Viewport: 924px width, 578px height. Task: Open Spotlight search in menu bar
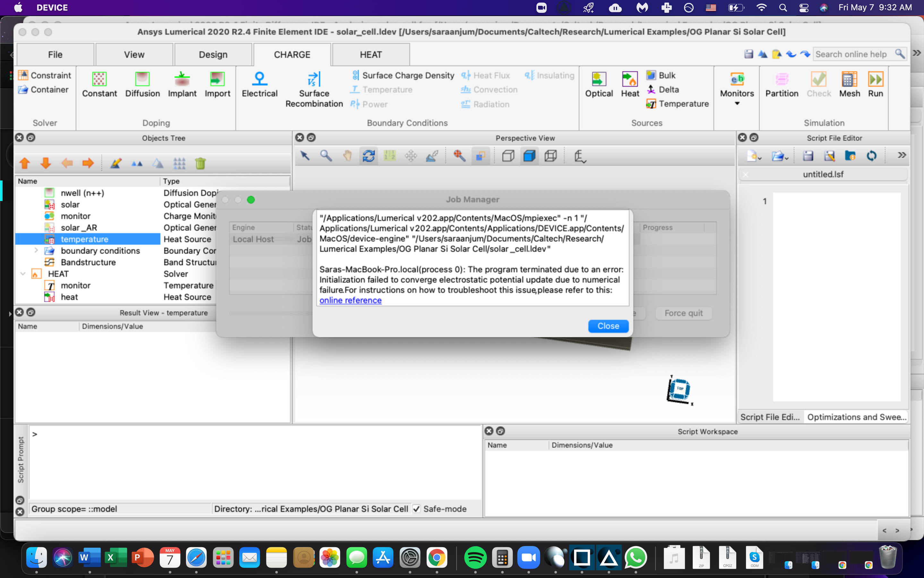point(783,8)
